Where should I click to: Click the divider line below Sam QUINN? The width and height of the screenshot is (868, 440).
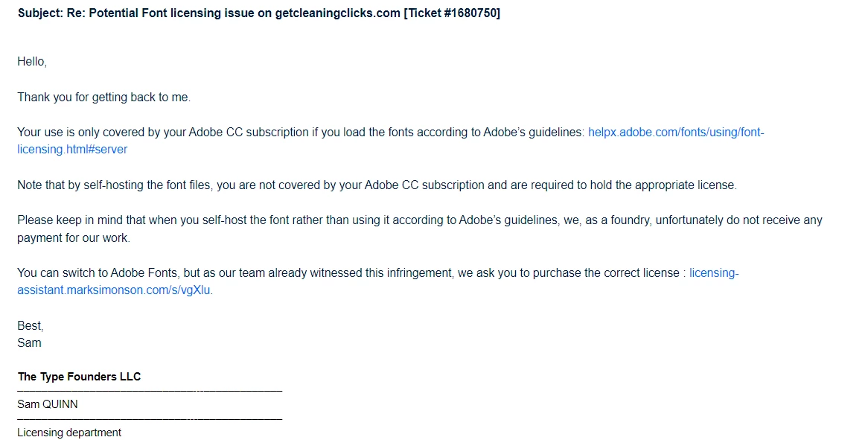point(150,419)
